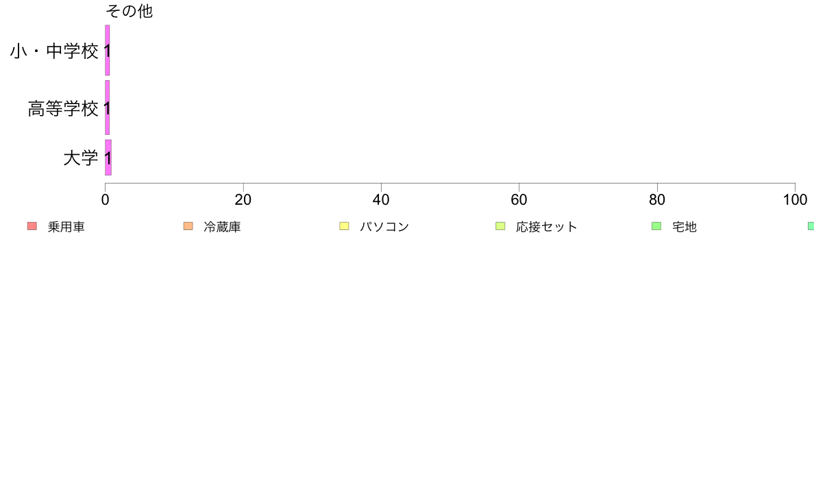Click the 大学 axis label
814x504 pixels.
tap(80, 157)
